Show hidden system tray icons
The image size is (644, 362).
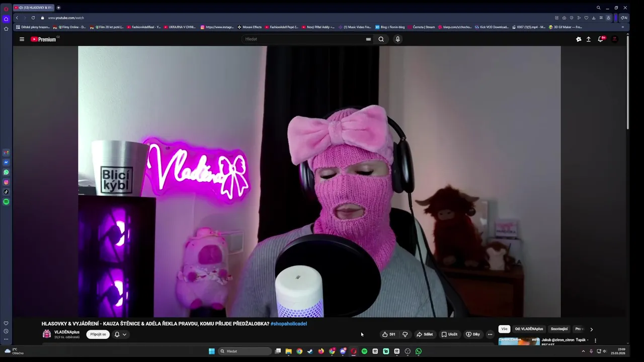583,351
